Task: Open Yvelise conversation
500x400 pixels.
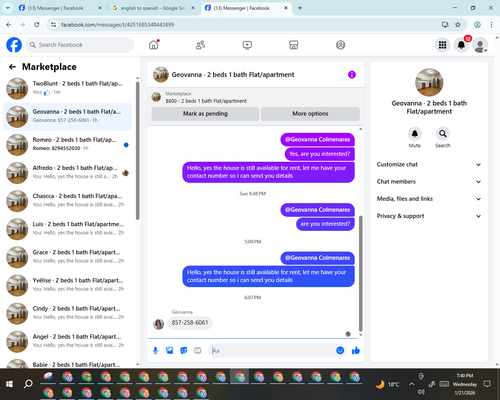Action: pyautogui.click(x=67, y=285)
